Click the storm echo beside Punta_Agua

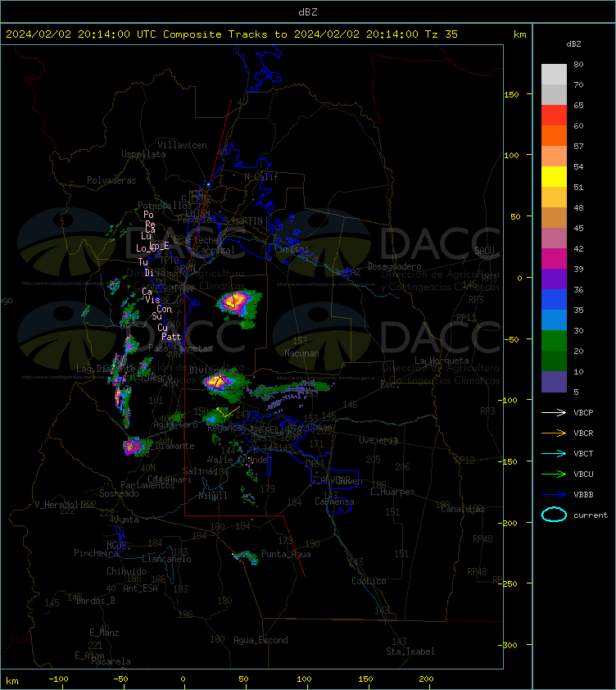click(x=246, y=557)
